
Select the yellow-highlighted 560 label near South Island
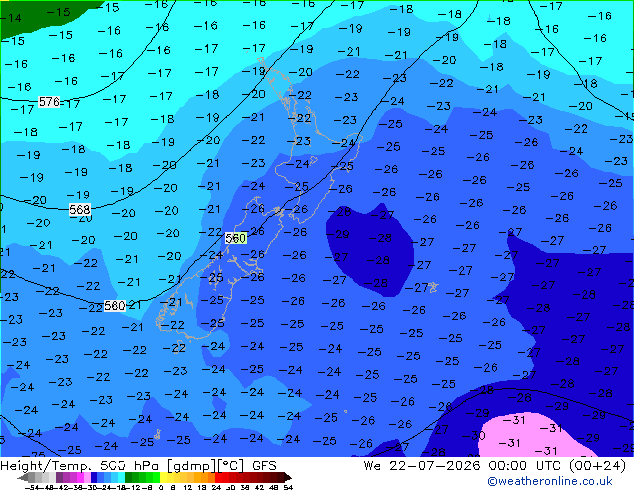point(236,238)
